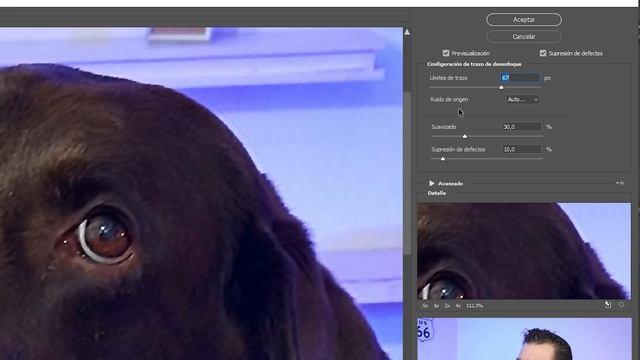This screenshot has width=640, height=360.
Task: Click the preview scrollbar up arrow
Action: tap(407, 32)
